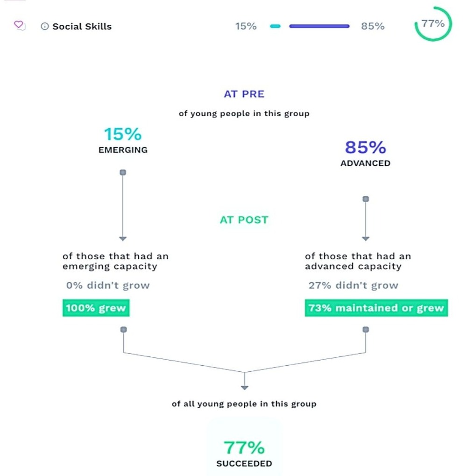
Task: Select the long purple advanced bar segment
Action: pos(319,26)
